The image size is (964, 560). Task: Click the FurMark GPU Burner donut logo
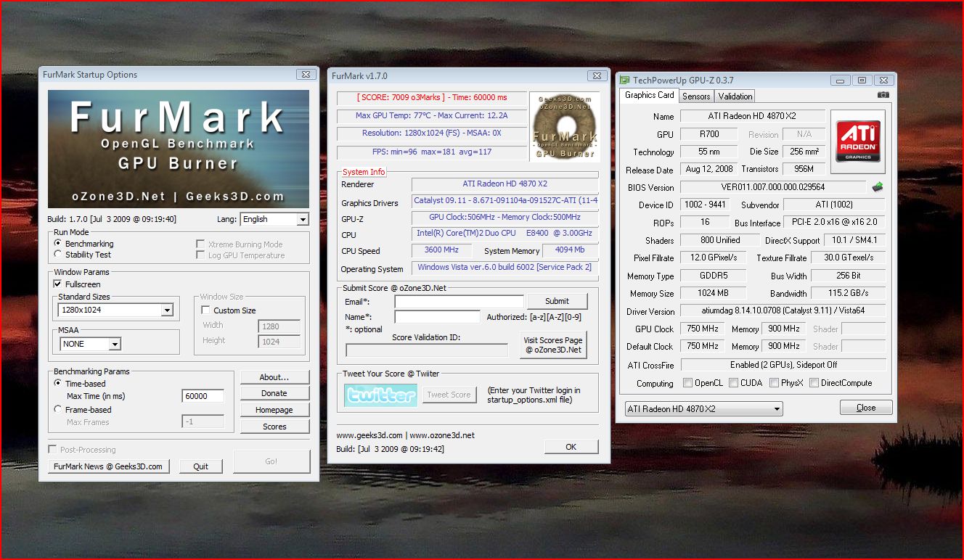tap(564, 126)
